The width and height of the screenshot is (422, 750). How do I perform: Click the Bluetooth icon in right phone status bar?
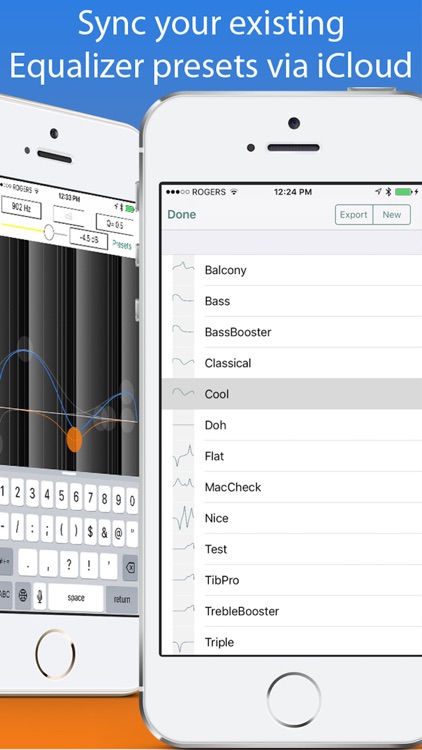click(389, 192)
